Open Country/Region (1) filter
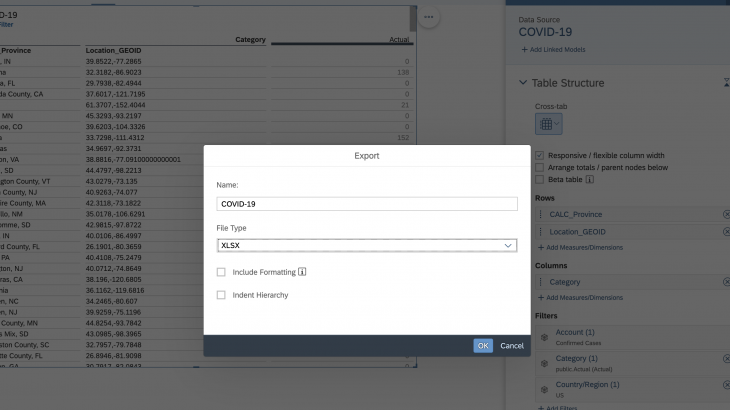Screen dimensions: 730x410 (x=587, y=384)
